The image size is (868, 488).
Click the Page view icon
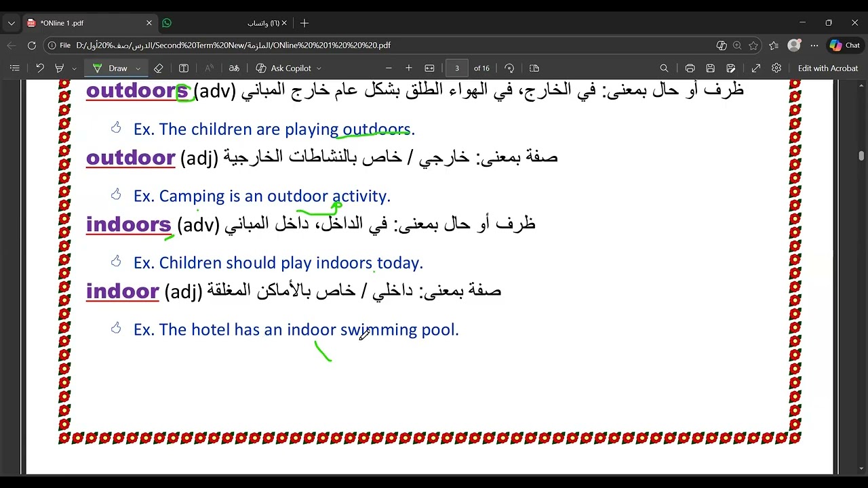534,68
